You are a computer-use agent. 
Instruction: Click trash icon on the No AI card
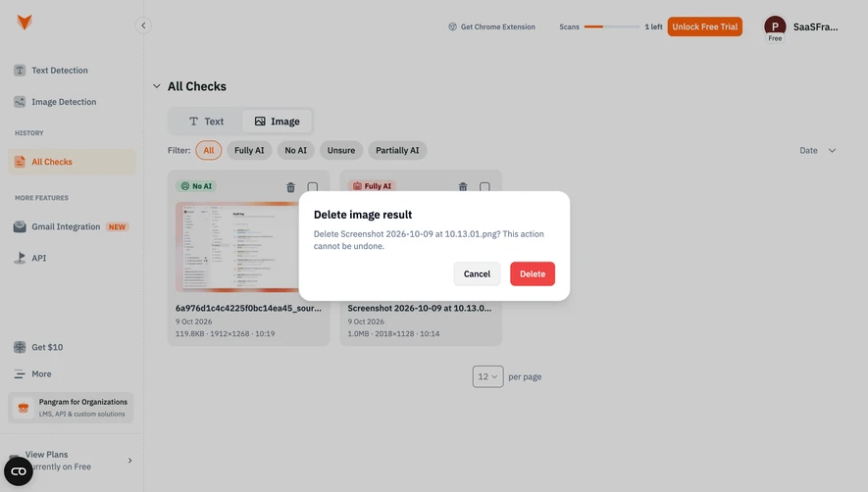tap(290, 187)
